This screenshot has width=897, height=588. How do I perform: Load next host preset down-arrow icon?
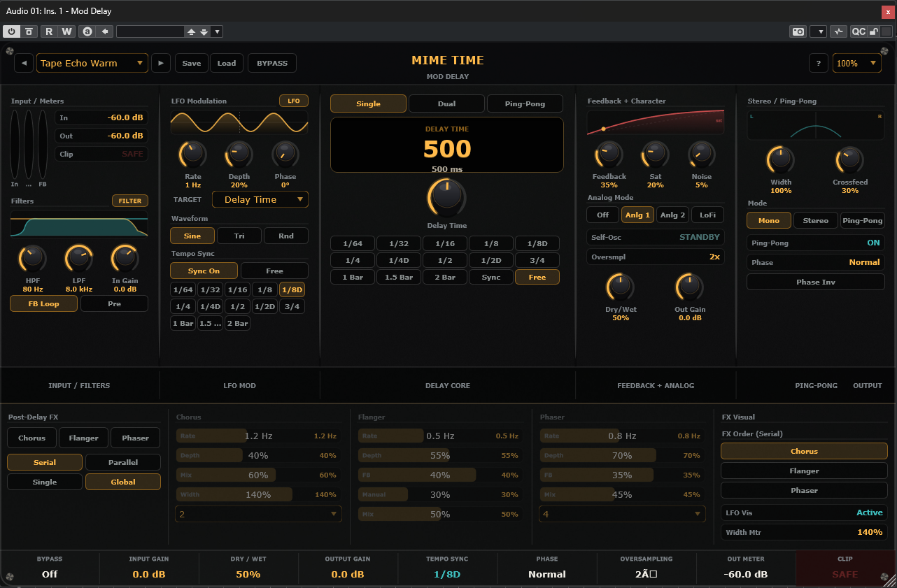click(204, 31)
